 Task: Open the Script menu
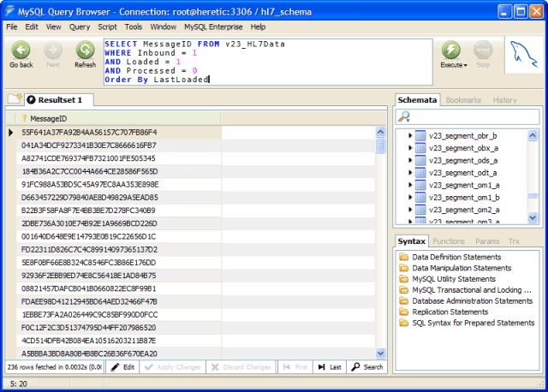coord(107,27)
